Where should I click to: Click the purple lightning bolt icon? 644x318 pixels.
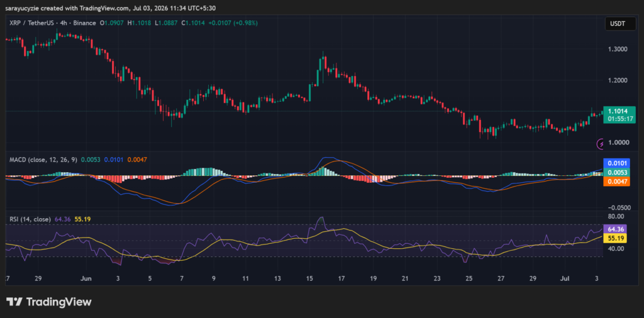coord(600,144)
